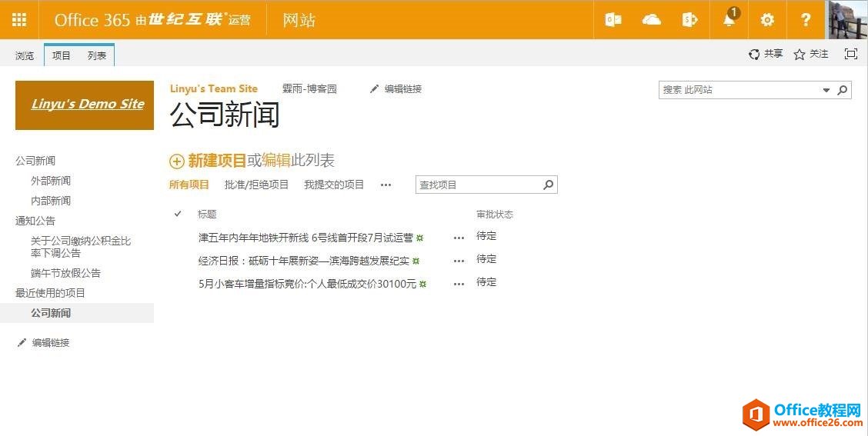Open the app launcher grid

pos(19,20)
